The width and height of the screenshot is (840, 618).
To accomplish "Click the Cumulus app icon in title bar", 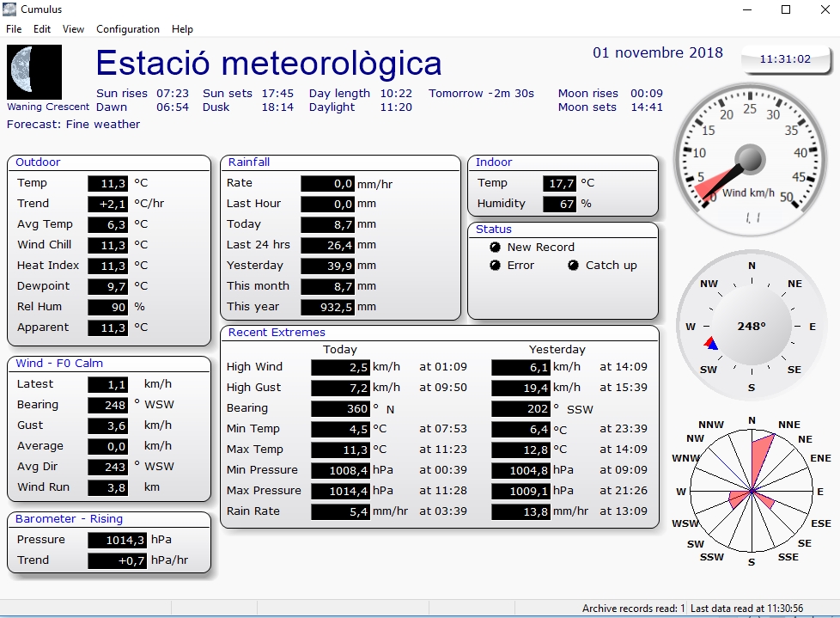I will click(10, 9).
